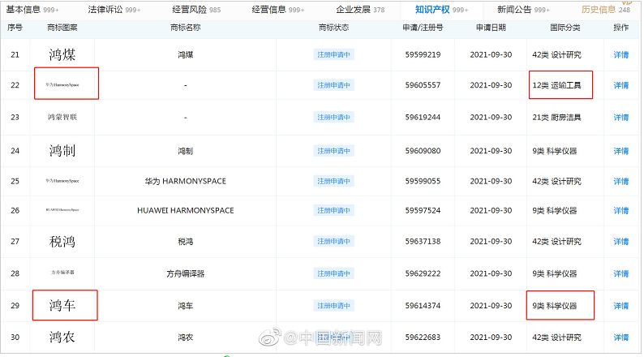Image resolution: width=644 pixels, height=357 pixels.
Task: Click the trademark name 华为 HARMONYSPACE
Action: pos(185,181)
